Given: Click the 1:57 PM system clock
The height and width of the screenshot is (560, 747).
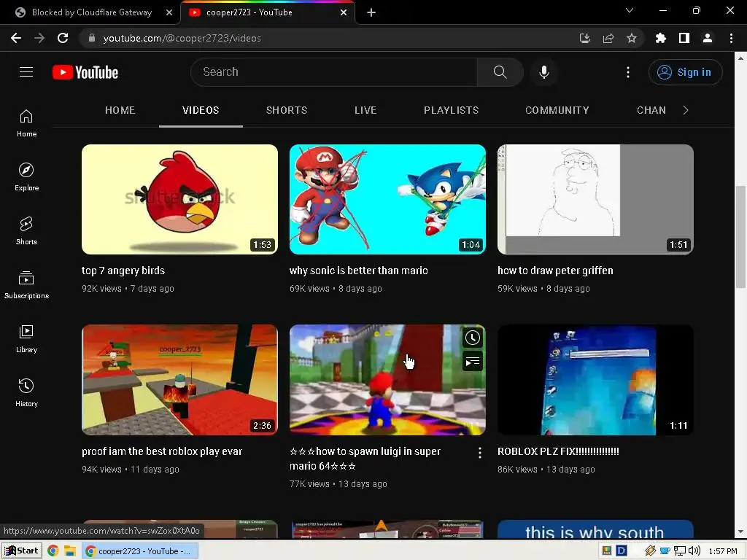Looking at the screenshot, I should point(723,551).
